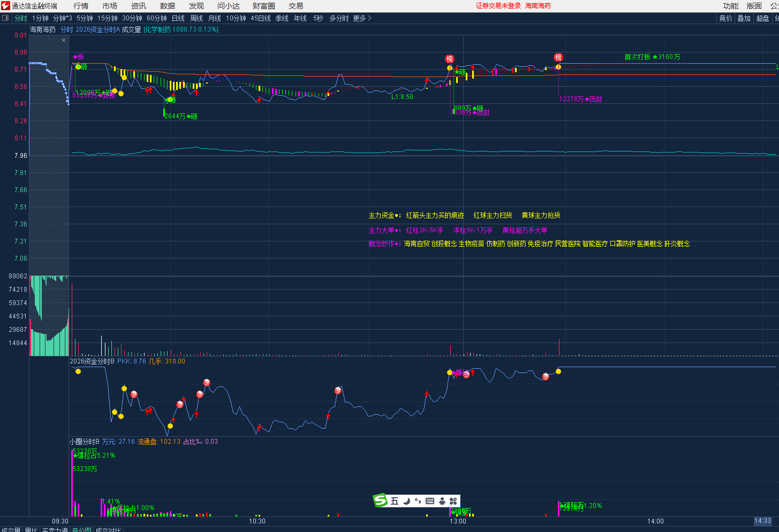This screenshot has height=532, width=779.
Task: Open Sogou soft keyboard icon
Action: 430,501
